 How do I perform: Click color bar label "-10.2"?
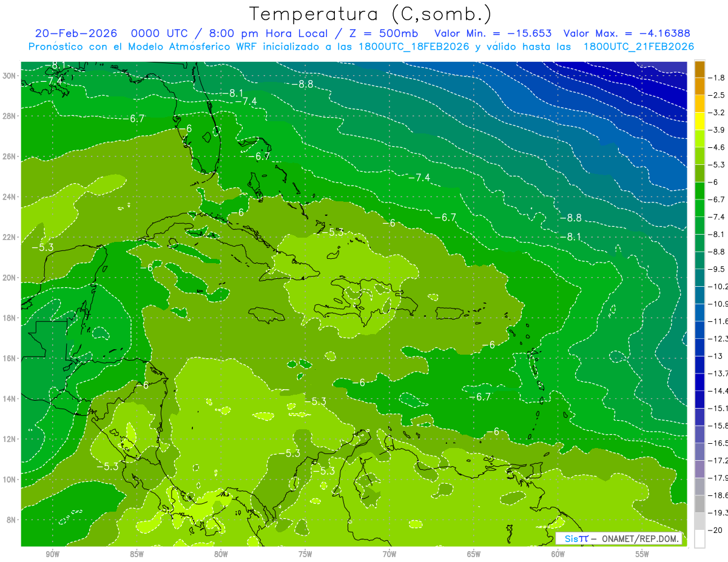tap(718, 286)
